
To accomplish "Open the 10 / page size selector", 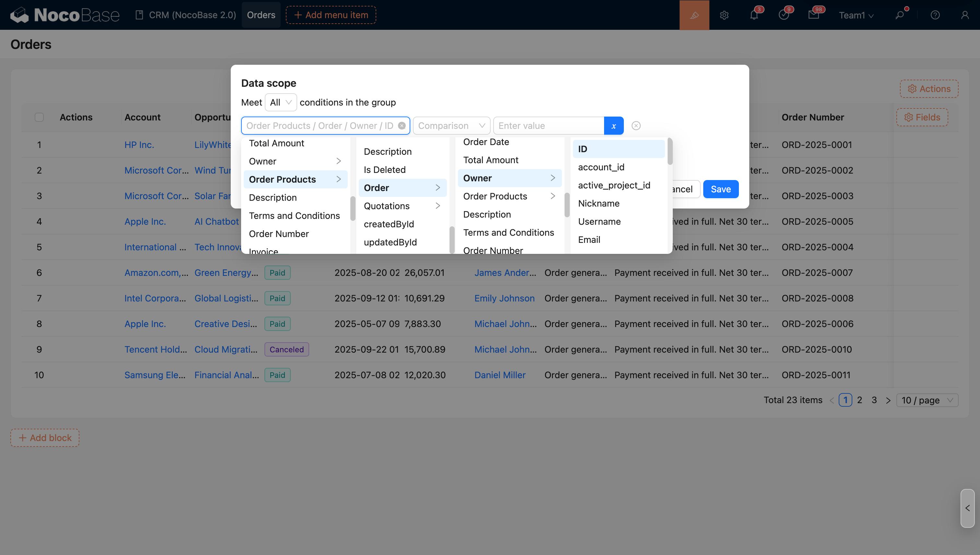I will tap(927, 400).
